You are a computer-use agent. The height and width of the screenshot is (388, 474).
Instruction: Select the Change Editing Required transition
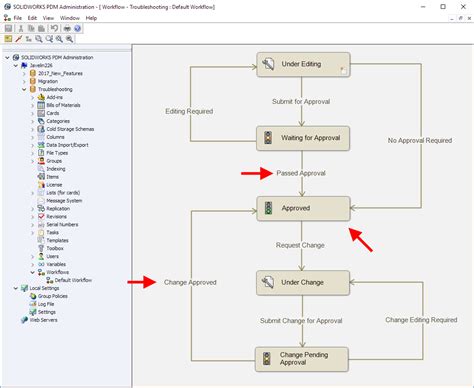(421, 320)
